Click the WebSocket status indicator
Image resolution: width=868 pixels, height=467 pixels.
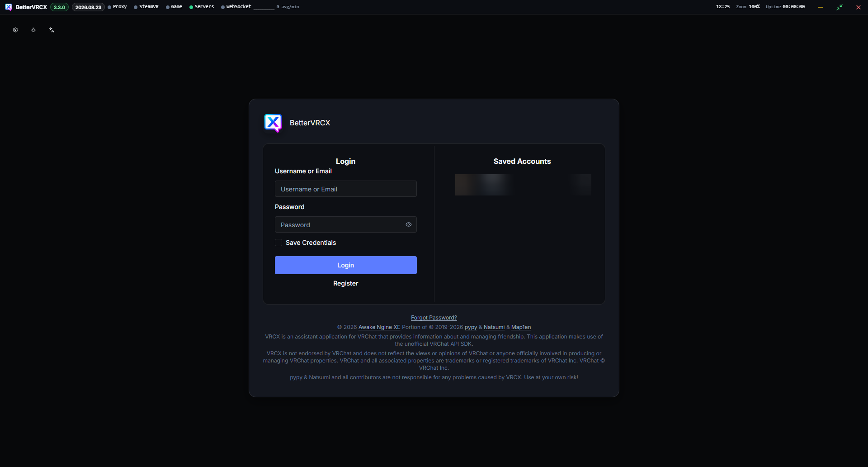236,7
